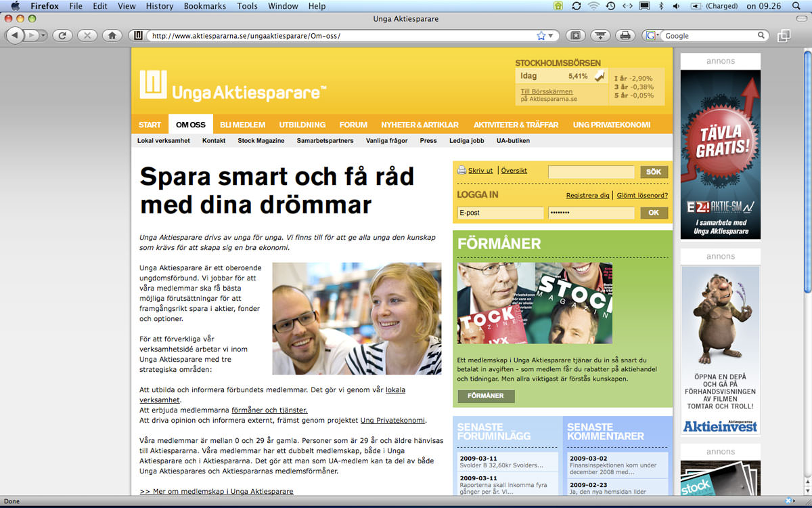Click the Aktieinvest troll ad banner
This screenshot has height=508, width=812.
tap(721, 350)
